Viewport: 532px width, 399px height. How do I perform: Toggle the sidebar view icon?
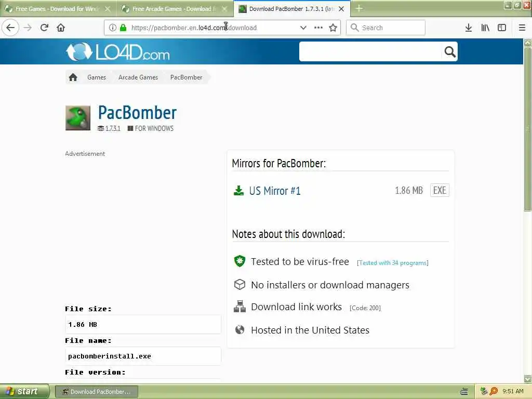coord(502,28)
